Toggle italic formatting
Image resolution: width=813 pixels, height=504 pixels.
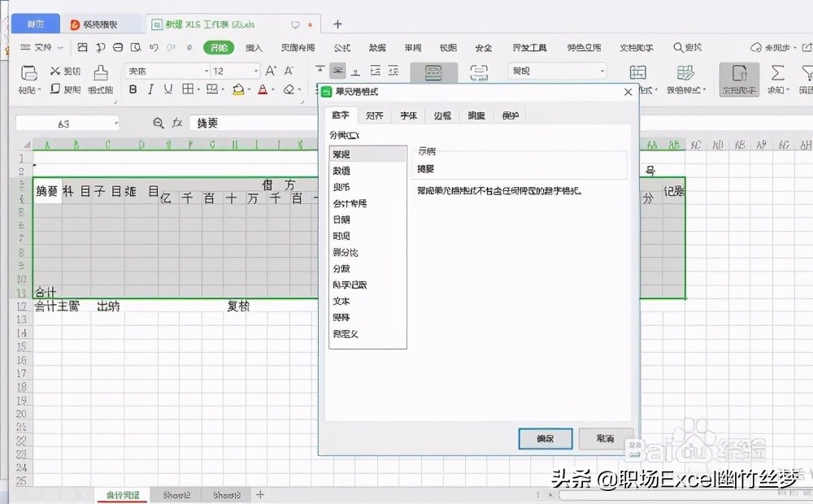coord(150,89)
